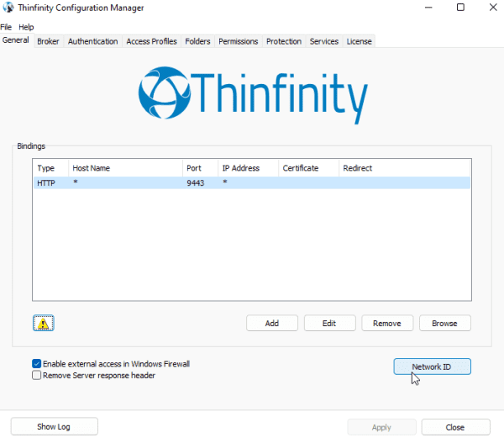Open the Access Profiles tab
This screenshot has width=504, height=443.
[151, 41]
